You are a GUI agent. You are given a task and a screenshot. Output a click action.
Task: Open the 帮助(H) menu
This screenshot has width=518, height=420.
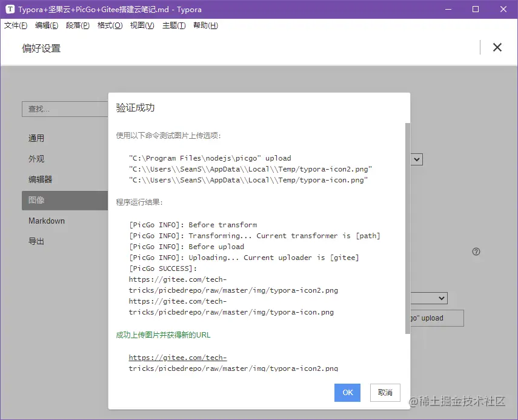point(205,25)
